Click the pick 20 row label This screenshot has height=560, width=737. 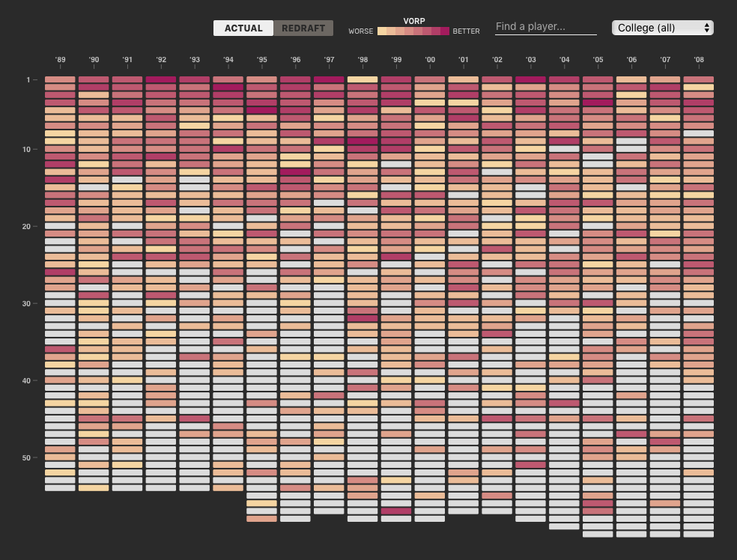tap(26, 226)
